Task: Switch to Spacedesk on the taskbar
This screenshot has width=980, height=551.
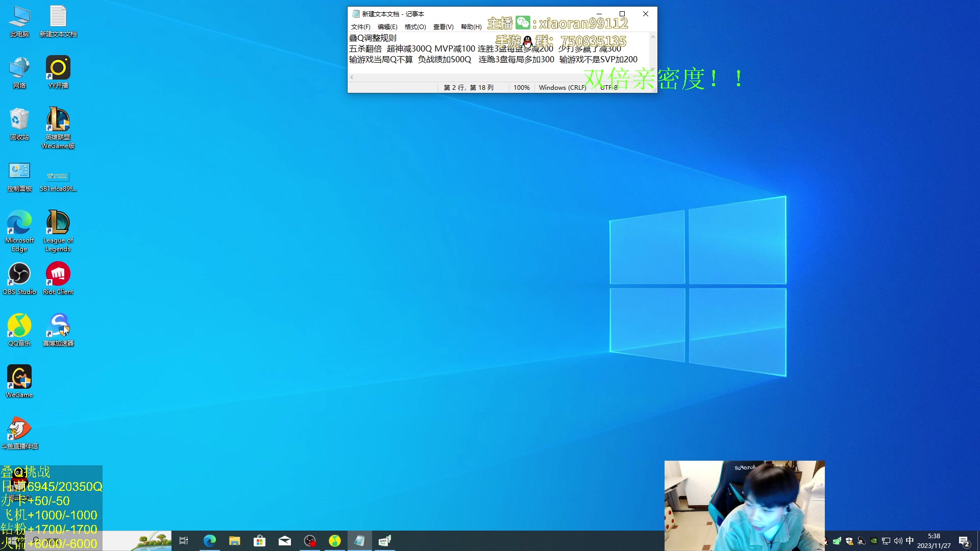Action: [x=384, y=541]
